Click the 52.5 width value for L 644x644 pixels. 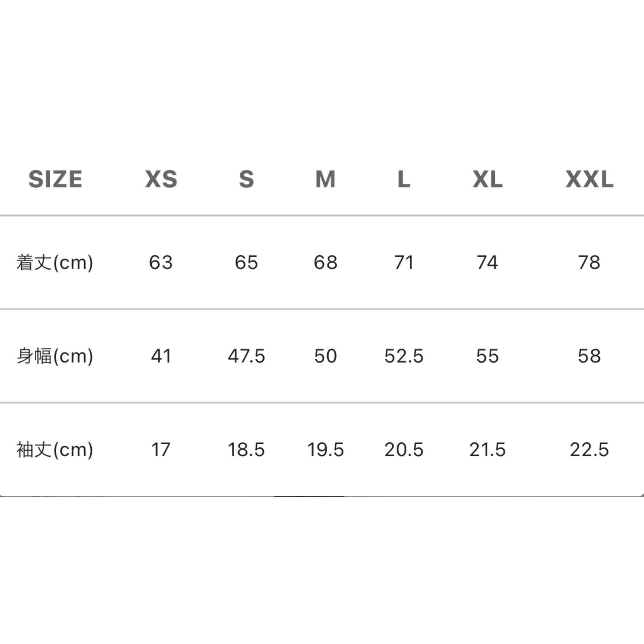pos(404,356)
